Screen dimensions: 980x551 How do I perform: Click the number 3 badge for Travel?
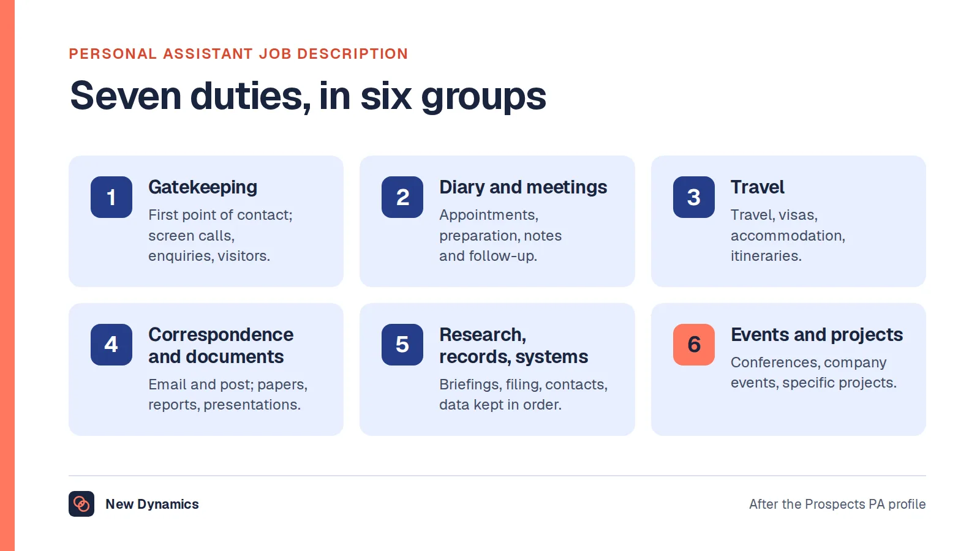[694, 197]
